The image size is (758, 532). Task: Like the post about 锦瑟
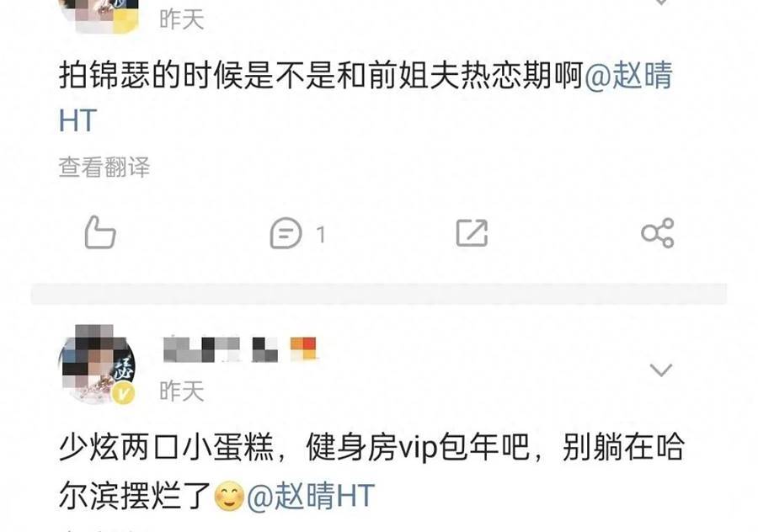coord(100,233)
